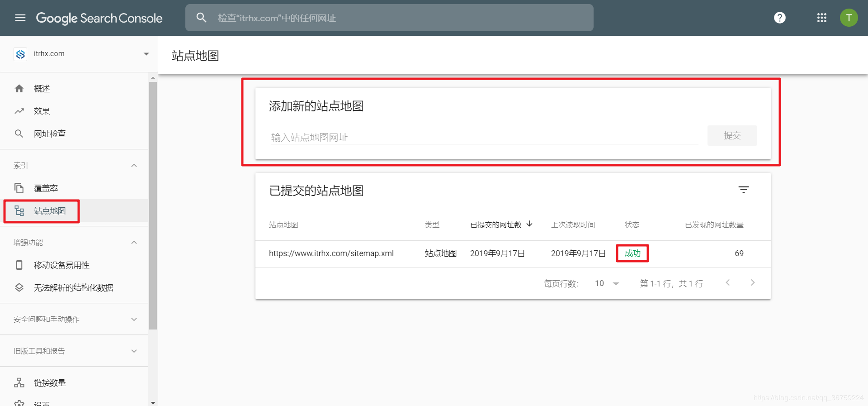Open the 移动设备易用性 menu item

75,265
